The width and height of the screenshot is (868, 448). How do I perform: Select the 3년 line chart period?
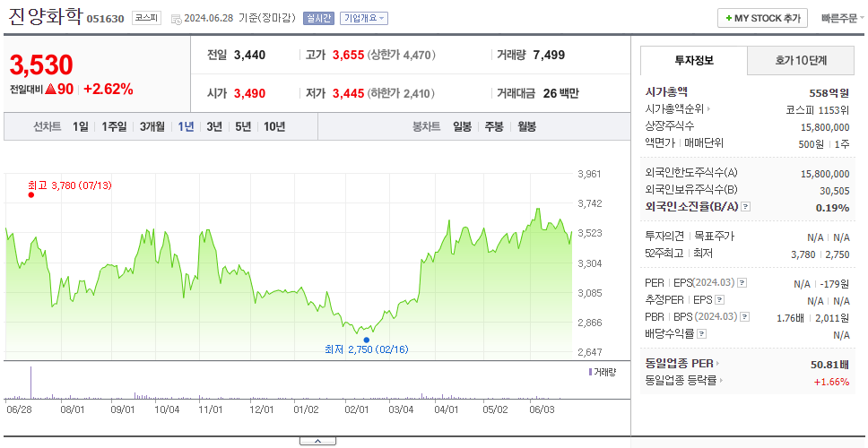214,126
